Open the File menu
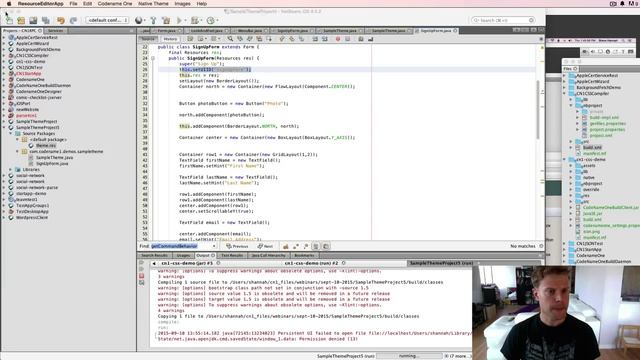 [73, 4]
